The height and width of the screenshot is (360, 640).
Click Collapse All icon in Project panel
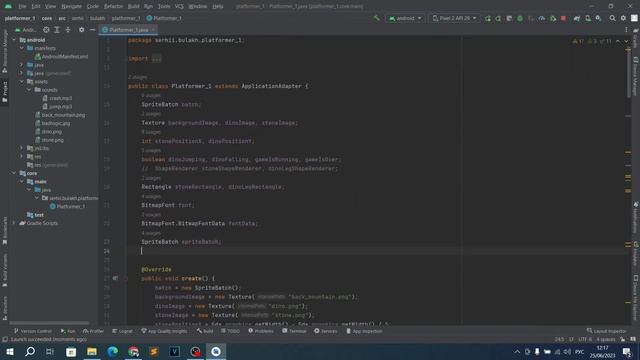click(x=68, y=30)
